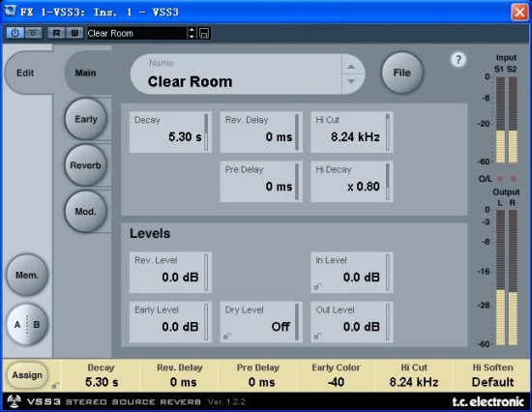
Task: Enable the W write automation button
Action: click(74, 33)
